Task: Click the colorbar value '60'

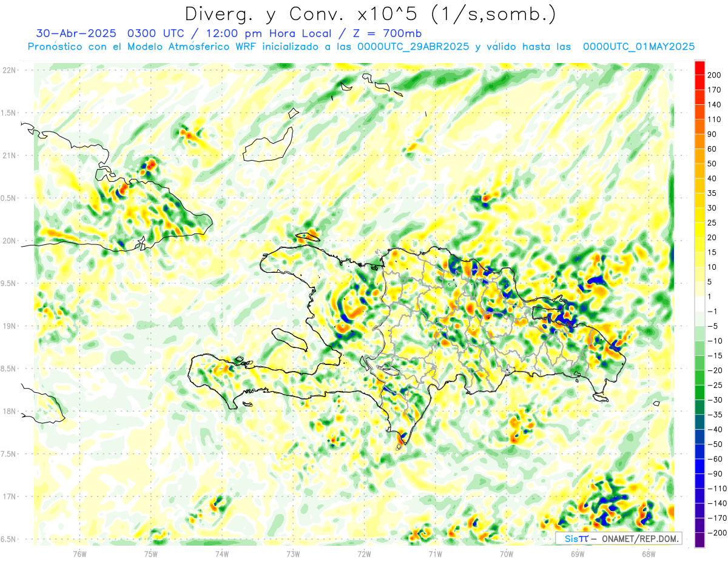Action: 712,149
